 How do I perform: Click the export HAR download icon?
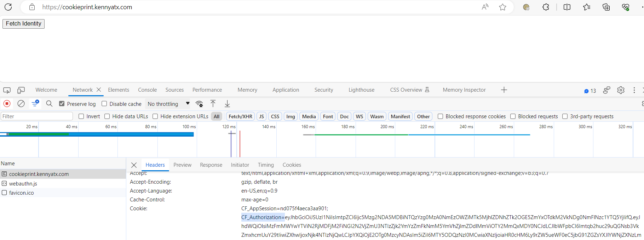(x=227, y=104)
